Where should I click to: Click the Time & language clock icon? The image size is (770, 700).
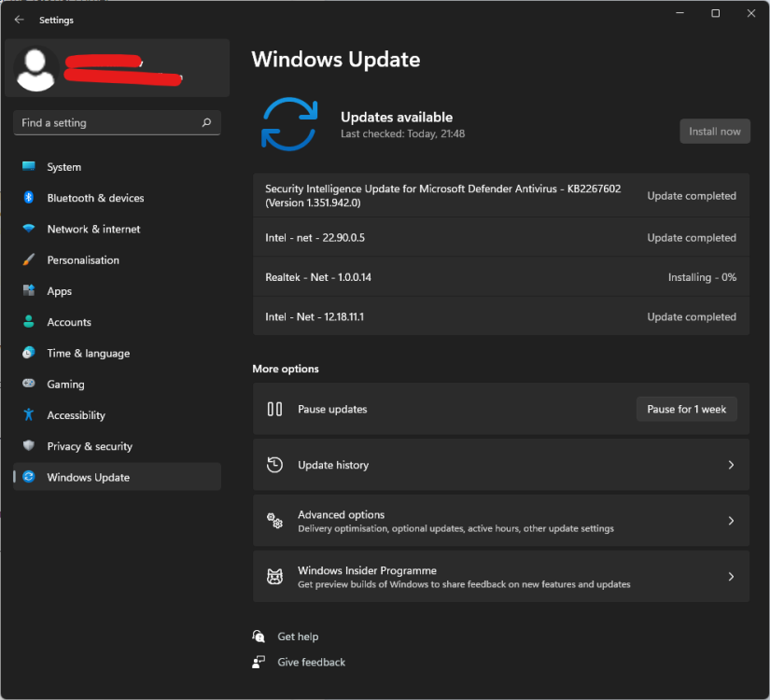click(x=29, y=353)
